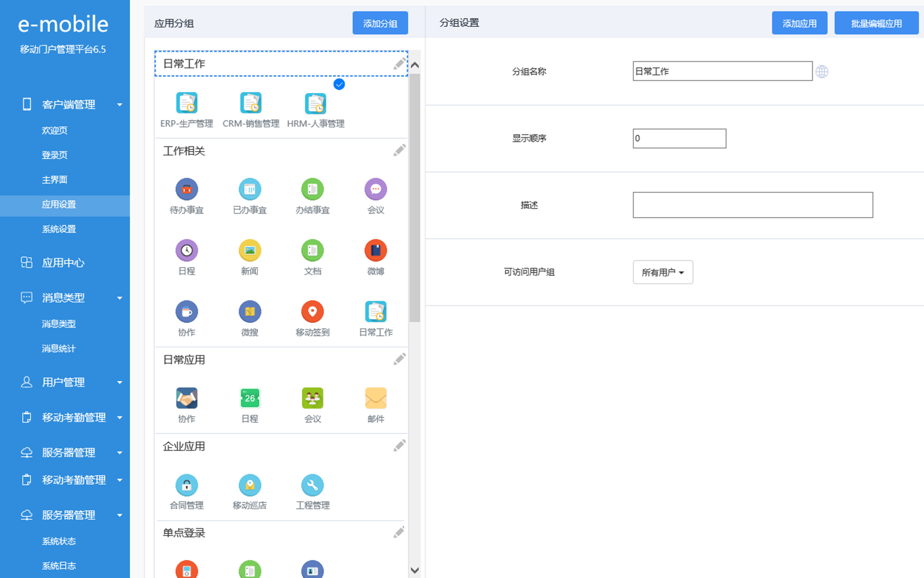This screenshot has width=924, height=578.
Task: Open the 日常工作 app icon in 工作相关
Action: pyautogui.click(x=376, y=311)
